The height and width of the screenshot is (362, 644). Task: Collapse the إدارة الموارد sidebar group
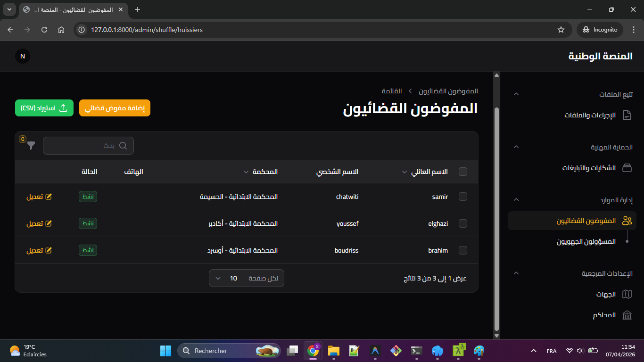pyautogui.click(x=516, y=200)
